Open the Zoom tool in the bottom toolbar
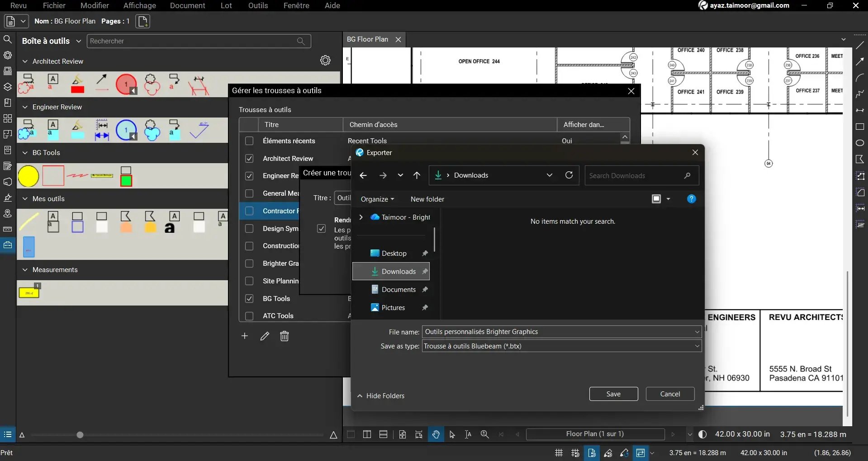Image resolution: width=868 pixels, height=461 pixels. pyautogui.click(x=484, y=434)
